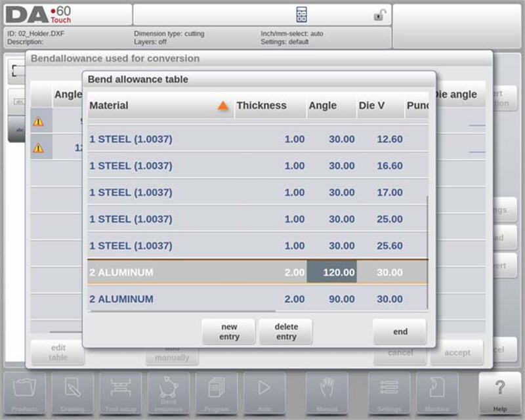Open Settings from bottom navigation

388,394
